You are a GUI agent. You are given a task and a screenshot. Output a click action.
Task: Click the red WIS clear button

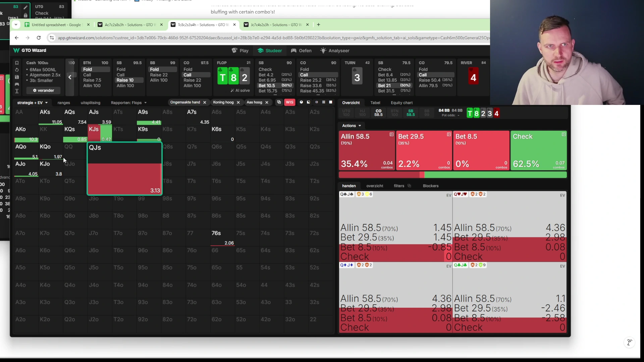tap(289, 102)
